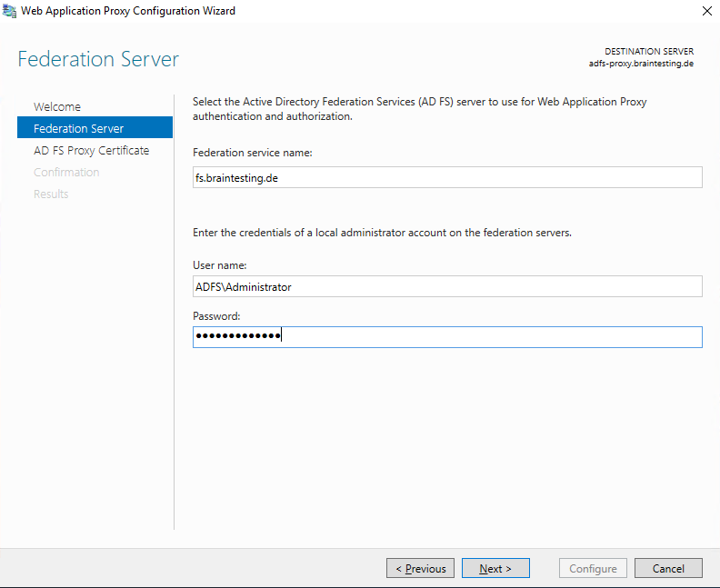Go to the Welcome step
Image resolution: width=720 pixels, height=588 pixels.
pyautogui.click(x=57, y=106)
